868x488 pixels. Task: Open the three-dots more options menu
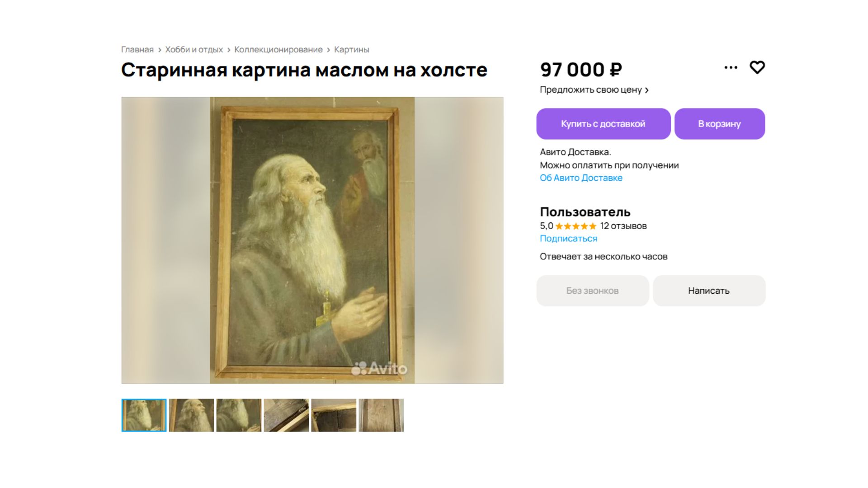click(x=731, y=68)
